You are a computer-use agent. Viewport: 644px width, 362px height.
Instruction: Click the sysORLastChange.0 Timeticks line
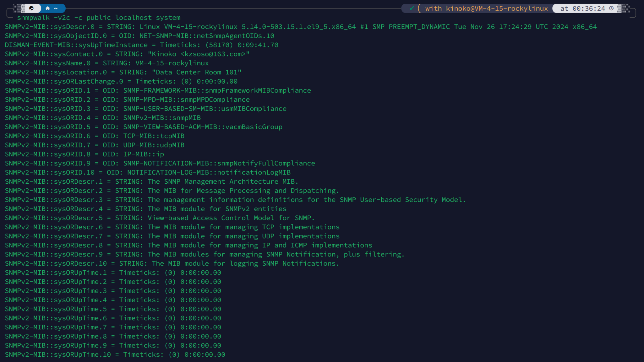121,81
